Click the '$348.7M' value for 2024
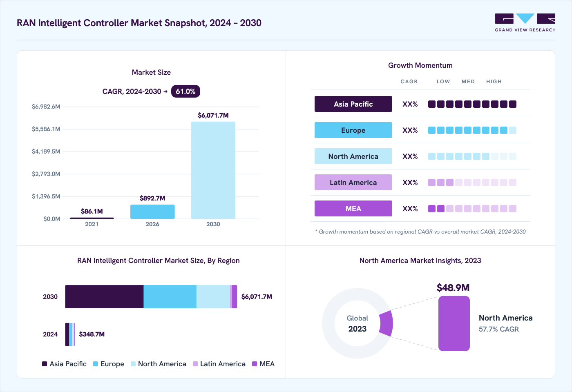The image size is (572, 392). click(x=92, y=334)
